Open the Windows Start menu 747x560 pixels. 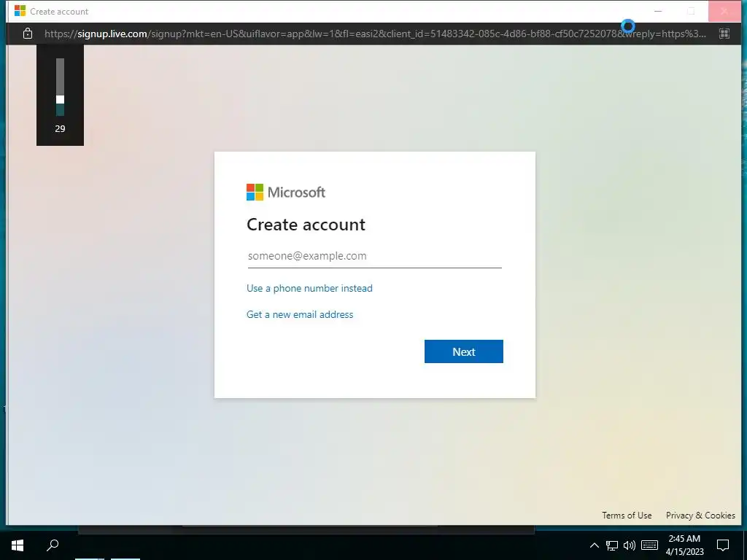click(x=18, y=545)
